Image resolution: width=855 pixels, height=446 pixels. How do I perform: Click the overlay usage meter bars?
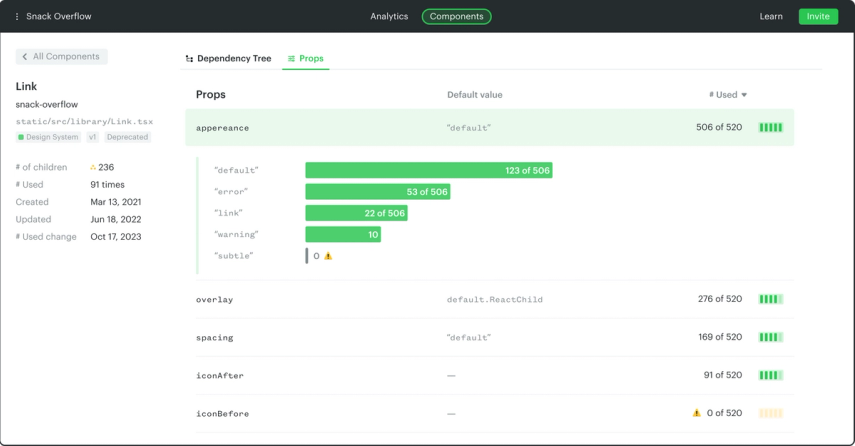click(x=771, y=299)
